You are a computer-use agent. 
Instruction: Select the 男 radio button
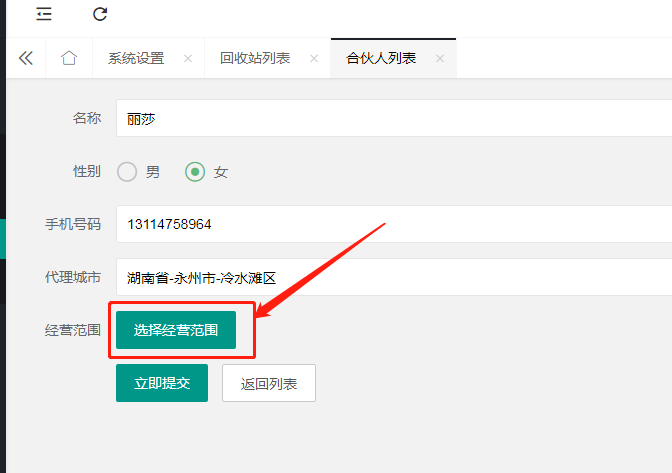coord(127,172)
